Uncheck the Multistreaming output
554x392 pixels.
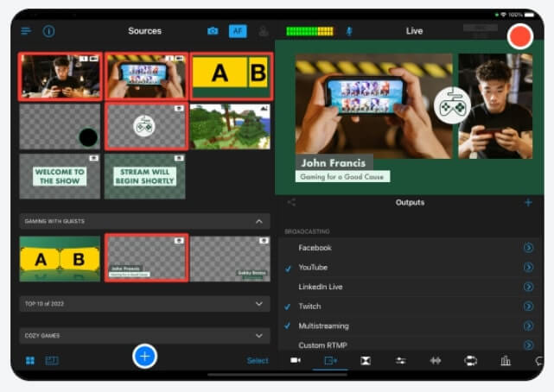410,326
